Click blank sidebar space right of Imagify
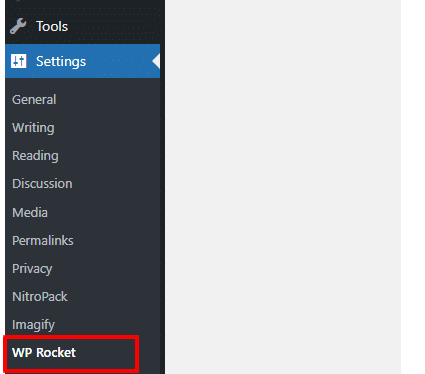The height and width of the screenshot is (374, 425). (x=107, y=325)
